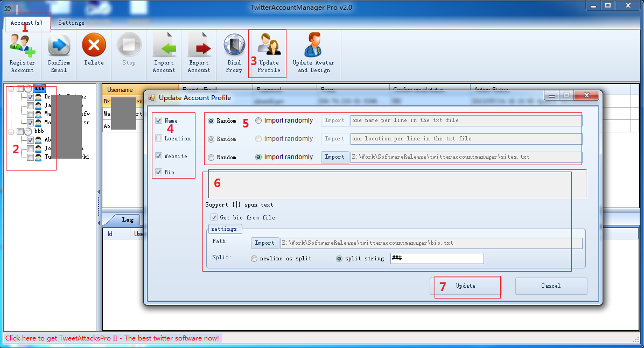
Task: Toggle Get bio from file checkbox
Action: [214, 217]
